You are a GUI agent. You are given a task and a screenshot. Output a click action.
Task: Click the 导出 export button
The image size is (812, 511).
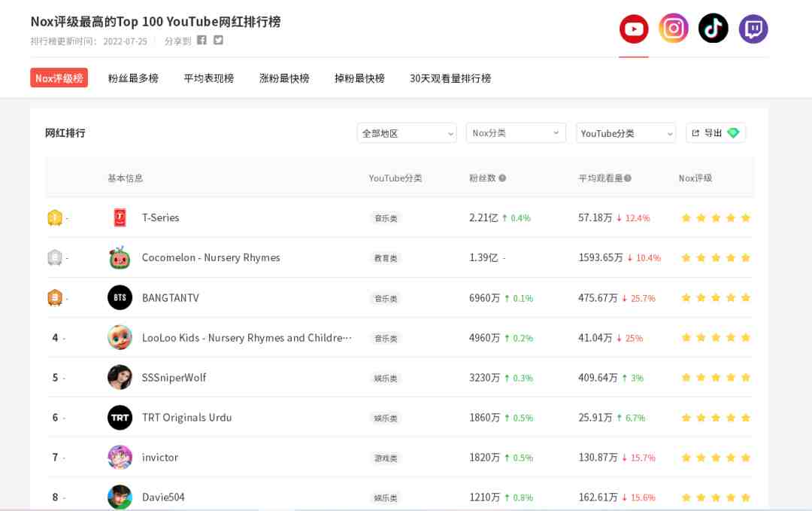(x=715, y=133)
